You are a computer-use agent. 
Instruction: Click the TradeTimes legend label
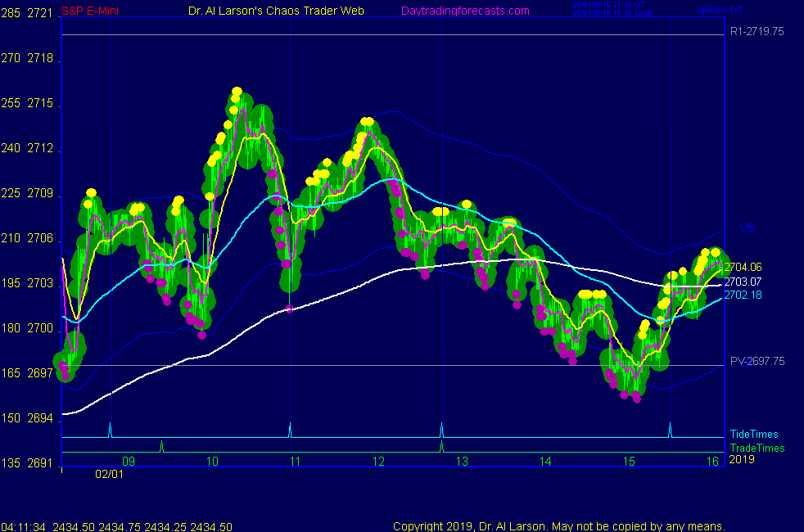(x=757, y=448)
